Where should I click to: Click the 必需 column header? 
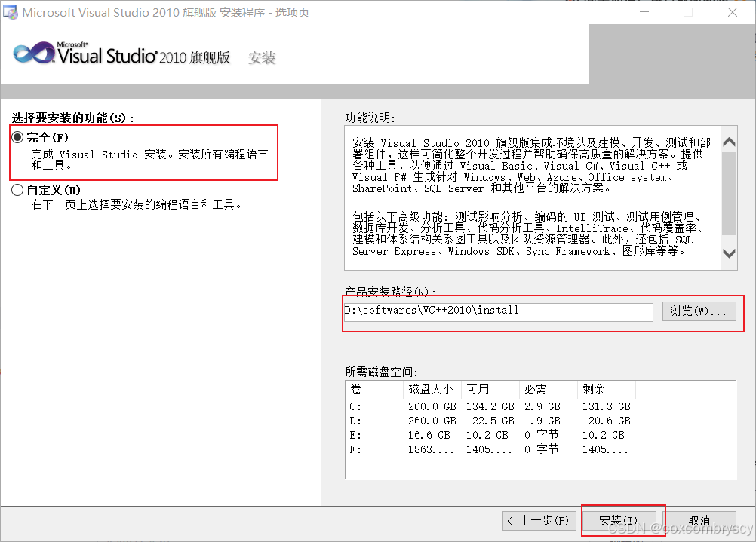coord(549,389)
